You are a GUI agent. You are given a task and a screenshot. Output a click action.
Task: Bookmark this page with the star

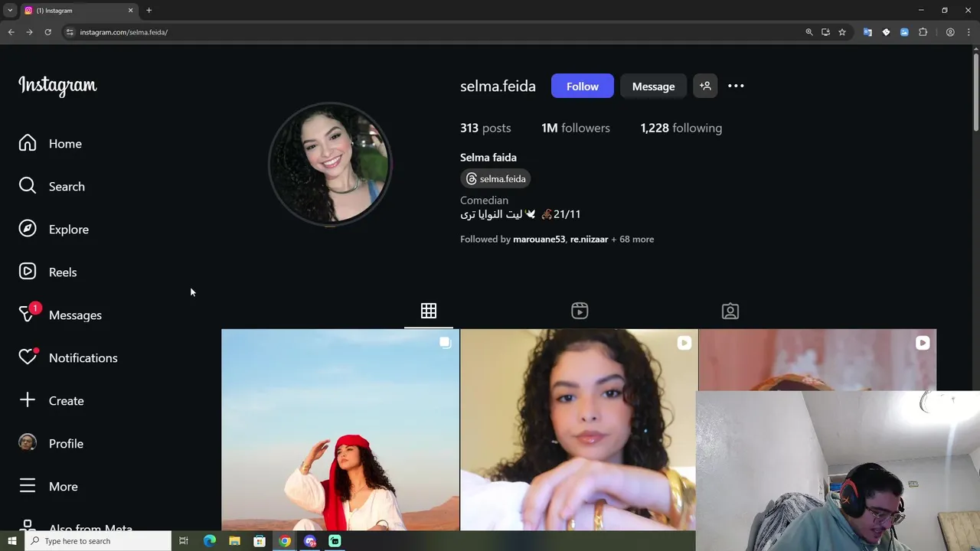coord(842,32)
